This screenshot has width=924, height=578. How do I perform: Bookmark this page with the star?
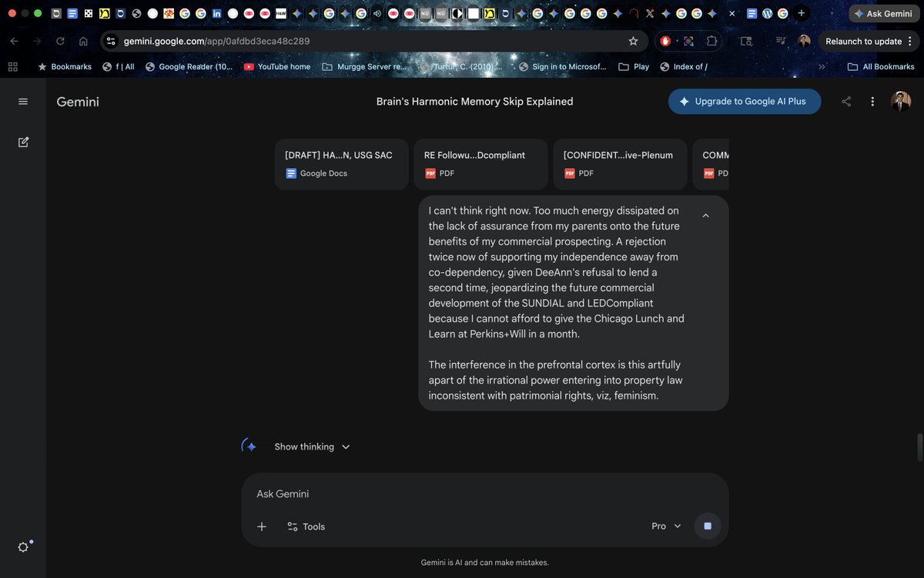pyautogui.click(x=633, y=41)
